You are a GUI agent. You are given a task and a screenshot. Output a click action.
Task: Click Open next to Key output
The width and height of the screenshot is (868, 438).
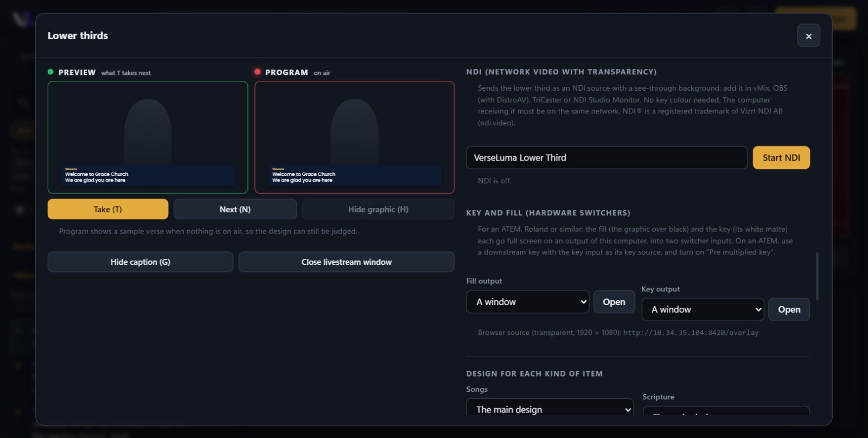click(789, 309)
